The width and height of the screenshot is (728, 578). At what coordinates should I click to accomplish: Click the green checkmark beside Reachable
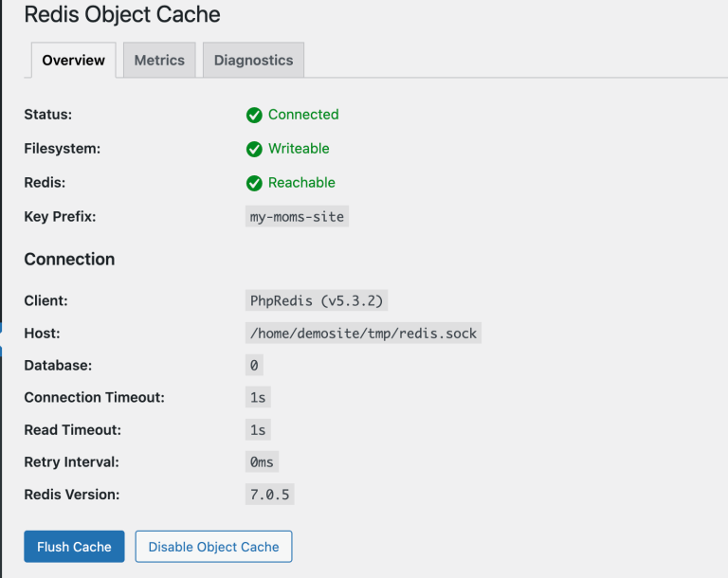coord(254,183)
